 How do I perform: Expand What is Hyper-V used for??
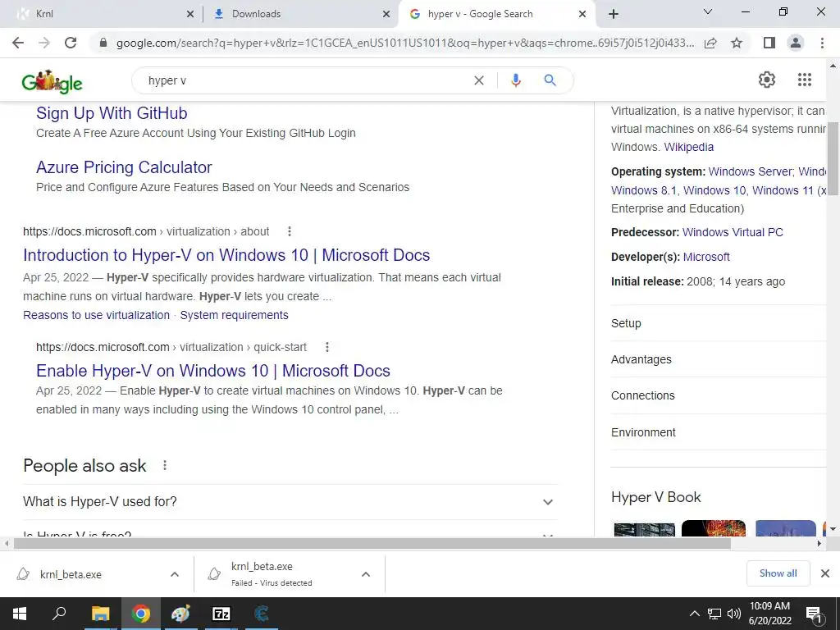coord(290,502)
